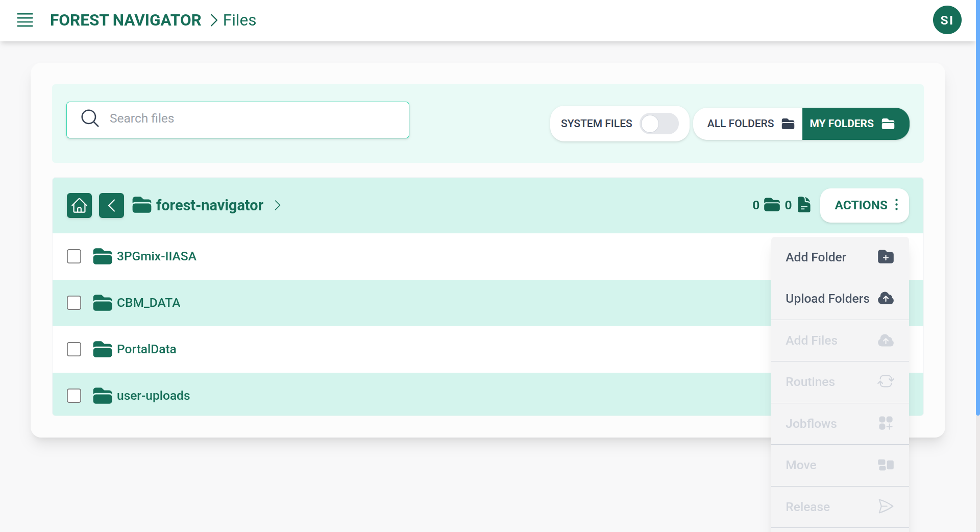Select Jobflows menu entry

[840, 424]
